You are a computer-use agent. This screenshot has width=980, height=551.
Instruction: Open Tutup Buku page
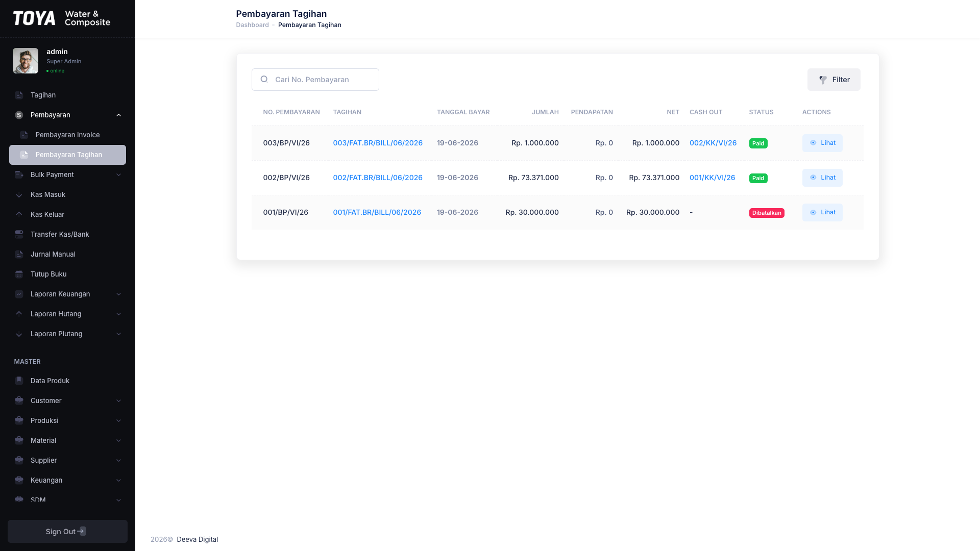point(67,274)
